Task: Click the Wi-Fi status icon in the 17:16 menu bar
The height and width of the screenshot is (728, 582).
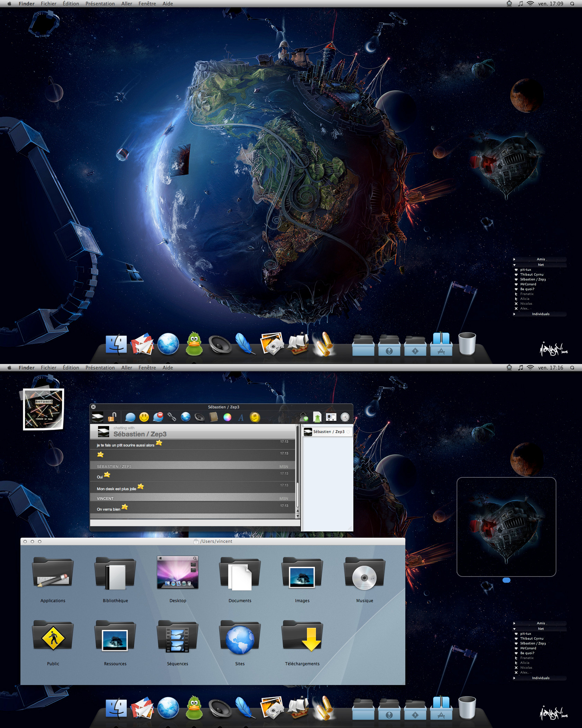Action: [530, 367]
